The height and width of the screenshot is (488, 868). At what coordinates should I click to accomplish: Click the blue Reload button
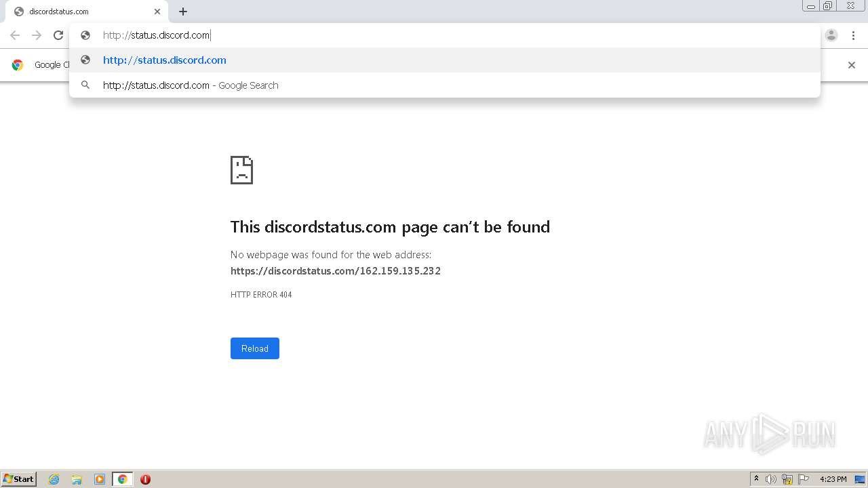pyautogui.click(x=255, y=348)
